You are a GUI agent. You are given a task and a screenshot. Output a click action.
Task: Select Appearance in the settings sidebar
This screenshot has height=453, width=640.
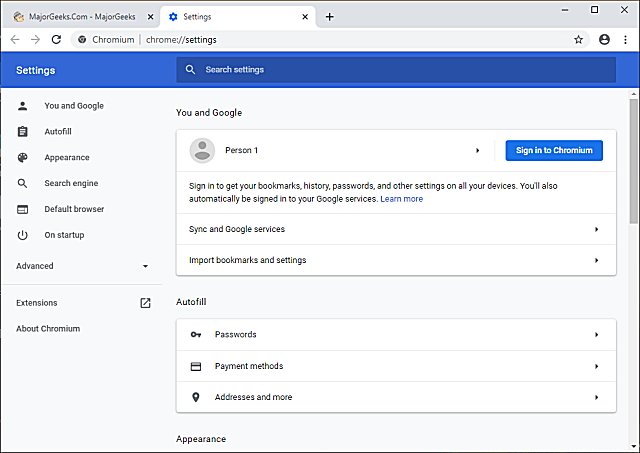pos(67,157)
